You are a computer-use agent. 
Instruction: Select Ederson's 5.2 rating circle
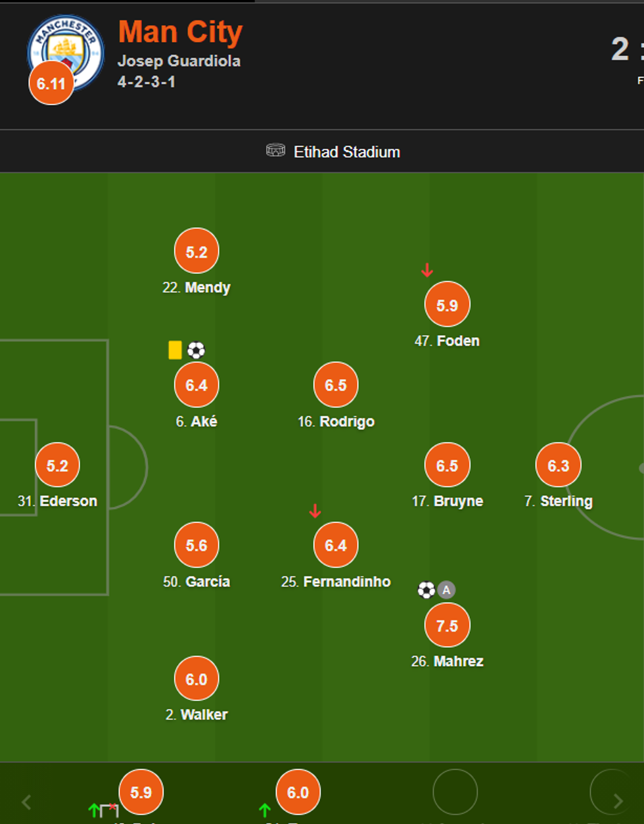(x=57, y=465)
